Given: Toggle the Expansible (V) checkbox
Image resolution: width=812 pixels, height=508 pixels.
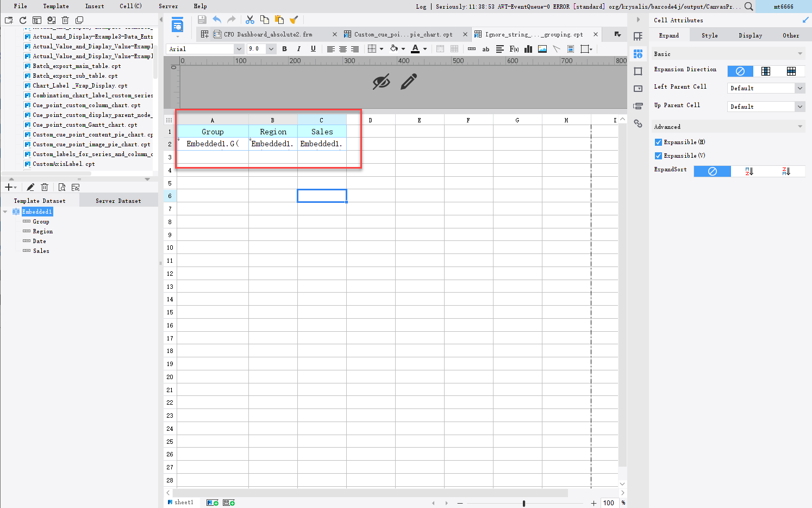Looking at the screenshot, I should click(x=658, y=156).
